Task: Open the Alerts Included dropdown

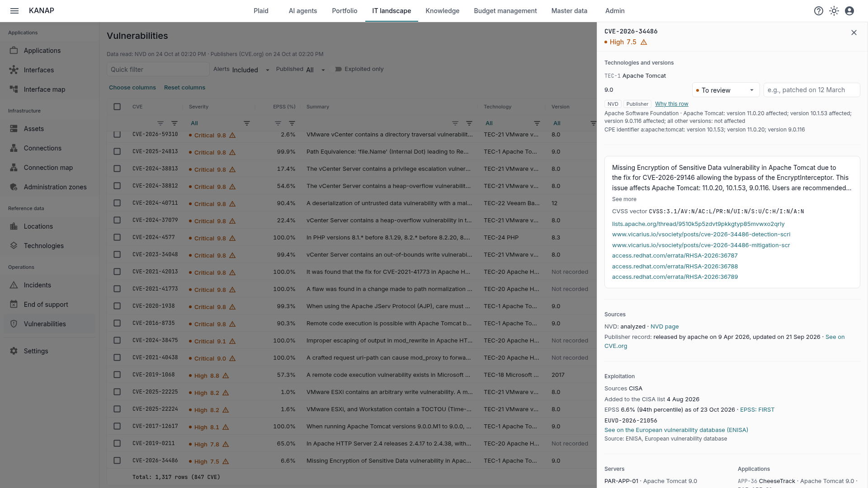Action: tap(251, 70)
